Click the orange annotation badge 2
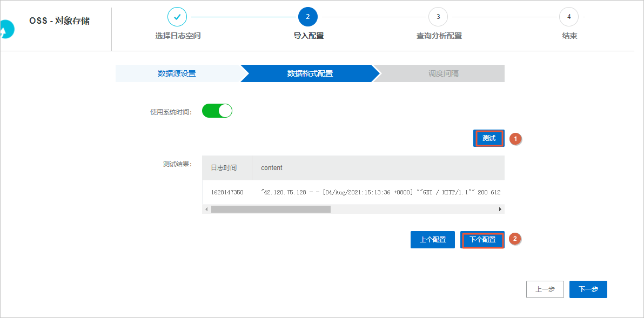This screenshot has width=644, height=318. coord(514,239)
